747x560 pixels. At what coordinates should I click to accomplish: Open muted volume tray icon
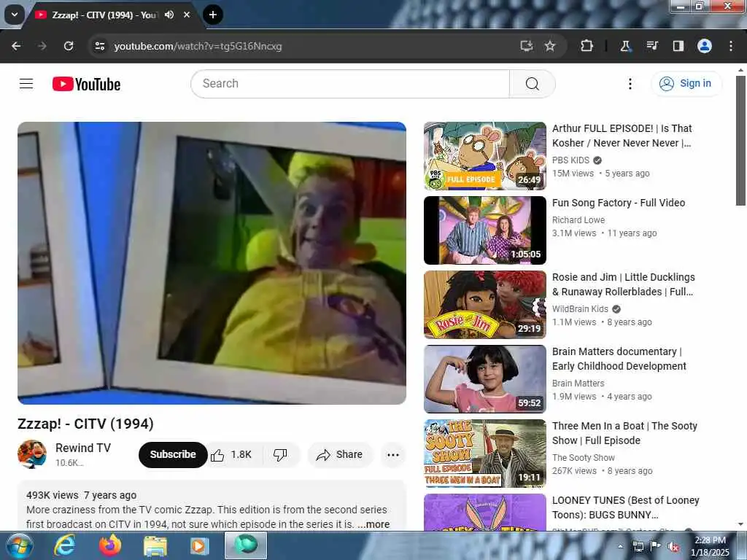coord(673,546)
